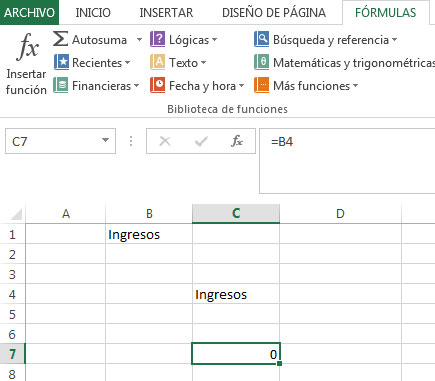Expand the Más funciones dropdown arrow
The width and height of the screenshot is (435, 381).
[x=355, y=86]
